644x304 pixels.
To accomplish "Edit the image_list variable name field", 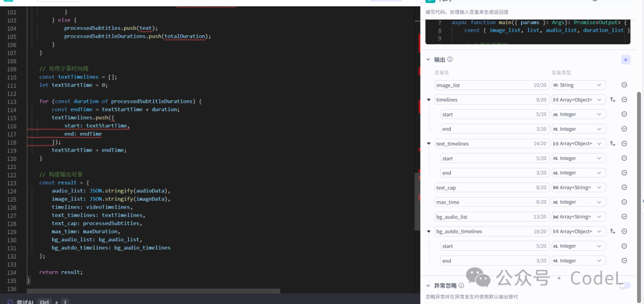I will 491,85.
